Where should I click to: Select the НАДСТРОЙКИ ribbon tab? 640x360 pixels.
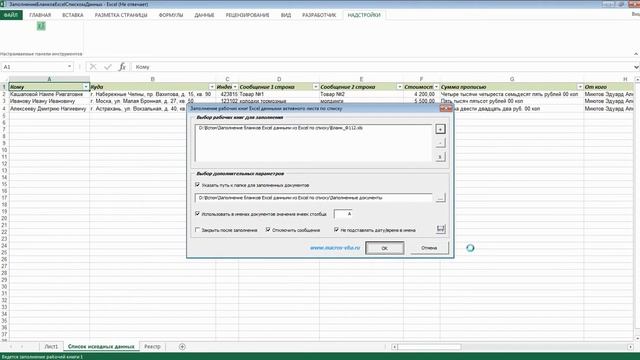(x=364, y=15)
